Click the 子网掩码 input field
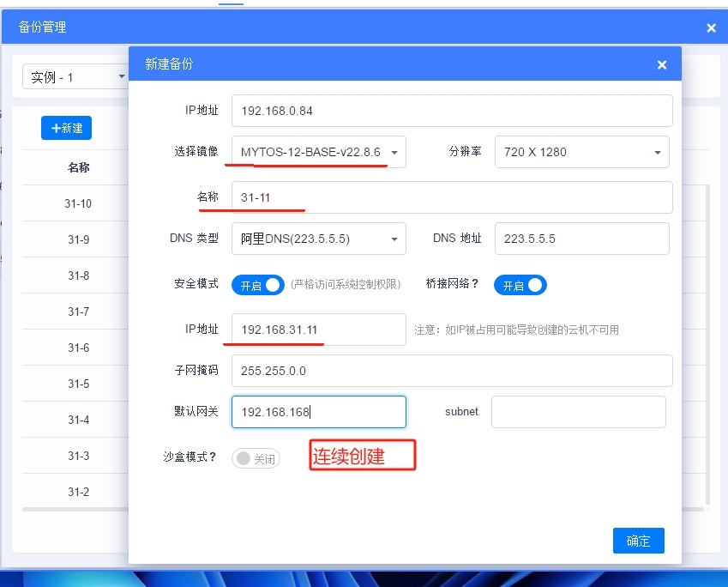 pos(451,371)
